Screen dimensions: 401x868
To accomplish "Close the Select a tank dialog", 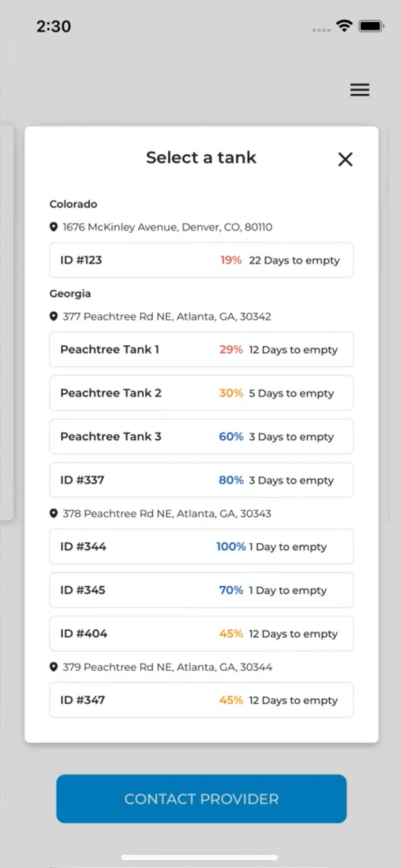I will tap(345, 159).
